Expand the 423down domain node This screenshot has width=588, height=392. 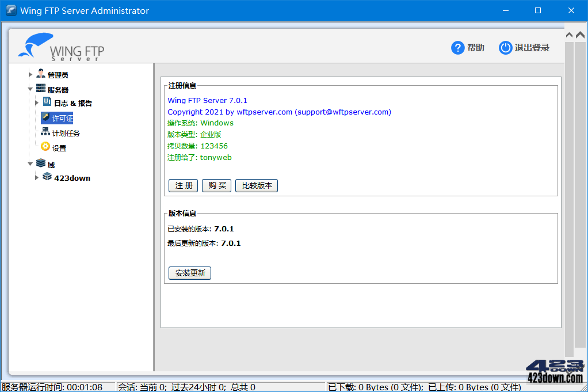click(x=36, y=177)
